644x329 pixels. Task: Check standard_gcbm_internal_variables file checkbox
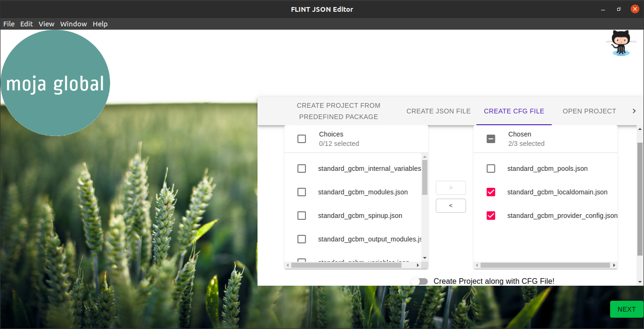tap(302, 169)
